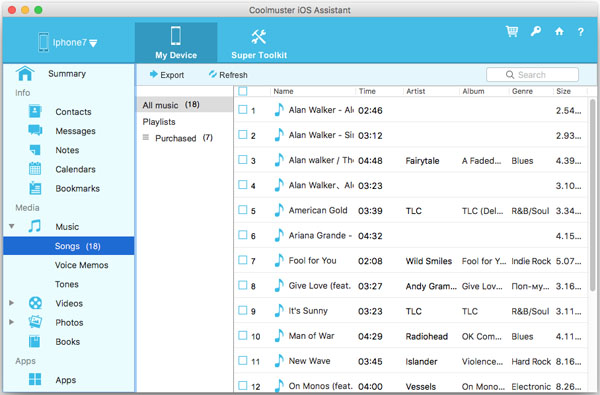Tick the select-all checkbox in table header
Image resolution: width=600 pixels, height=395 pixels.
click(243, 91)
